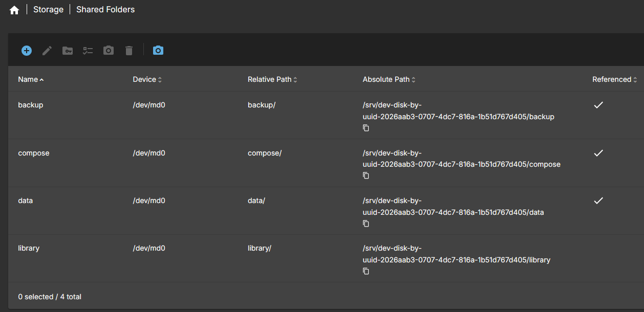Screen dimensions: 644x312
Task: Copy the compose folder absolute path
Action: tap(366, 175)
